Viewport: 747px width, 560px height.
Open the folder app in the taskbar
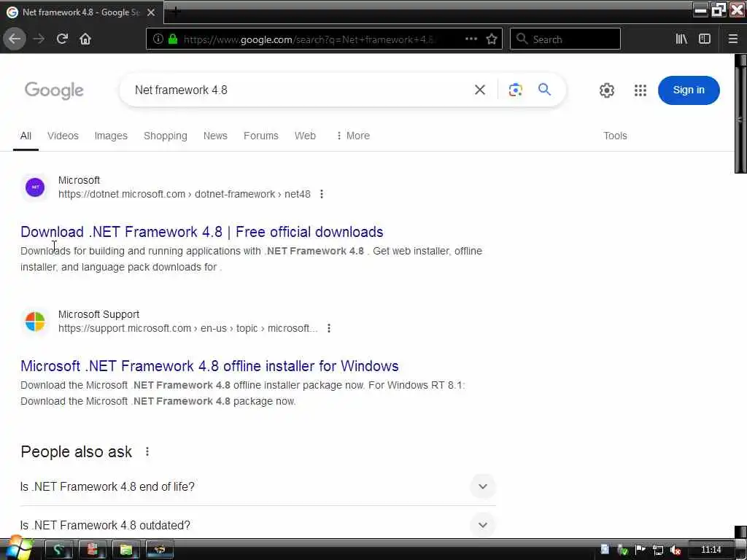pos(125,550)
